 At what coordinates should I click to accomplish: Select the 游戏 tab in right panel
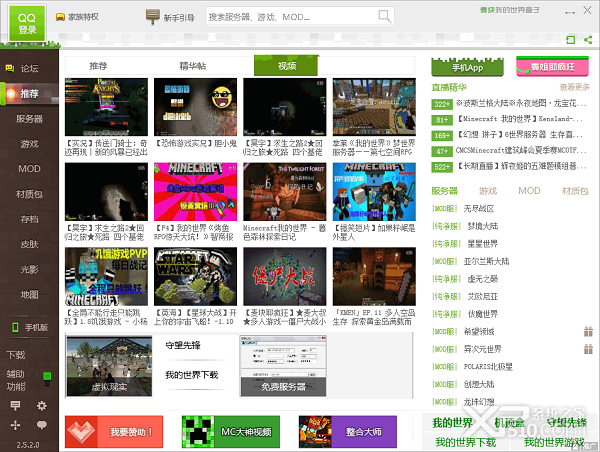coord(488,191)
